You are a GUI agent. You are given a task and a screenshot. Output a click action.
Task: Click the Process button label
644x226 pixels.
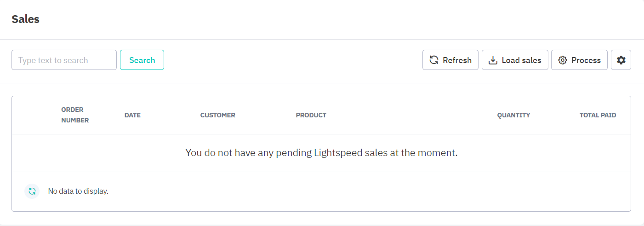(x=586, y=60)
